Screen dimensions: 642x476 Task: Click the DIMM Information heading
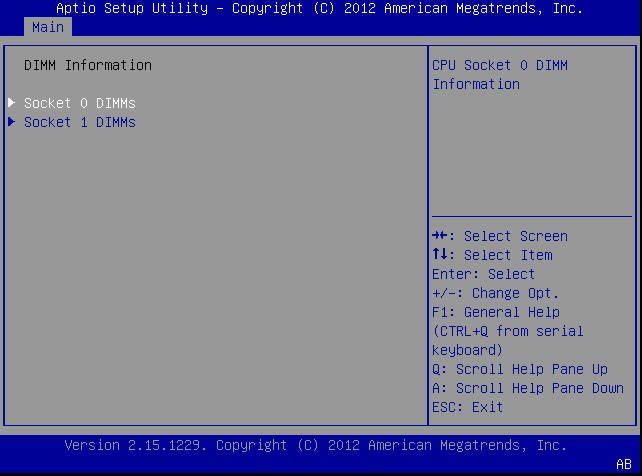(x=88, y=65)
